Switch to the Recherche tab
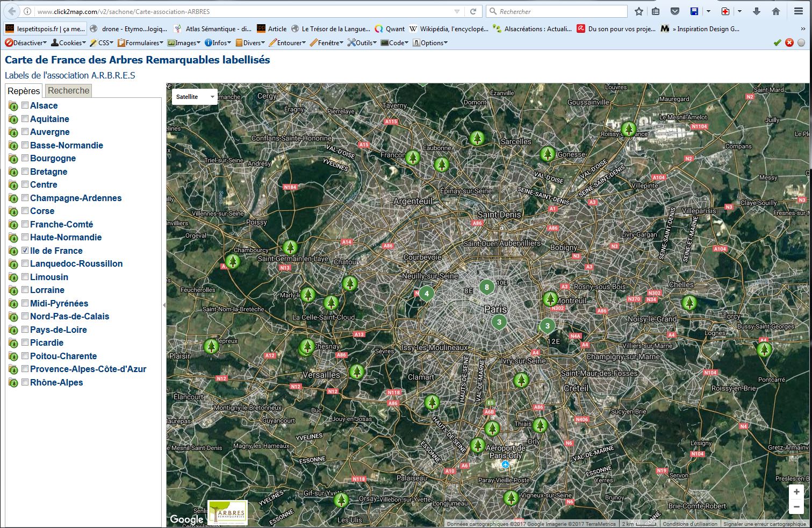This screenshot has height=528, width=812. (x=68, y=91)
